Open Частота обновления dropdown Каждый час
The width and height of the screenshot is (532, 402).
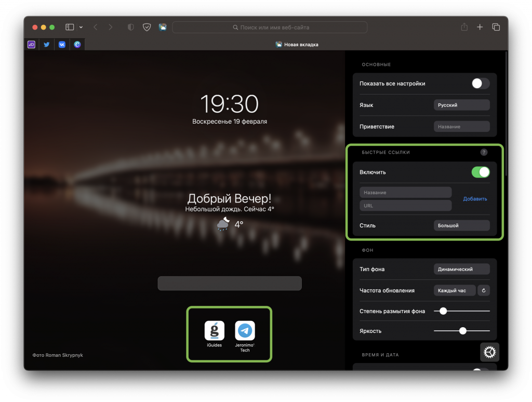[455, 290]
